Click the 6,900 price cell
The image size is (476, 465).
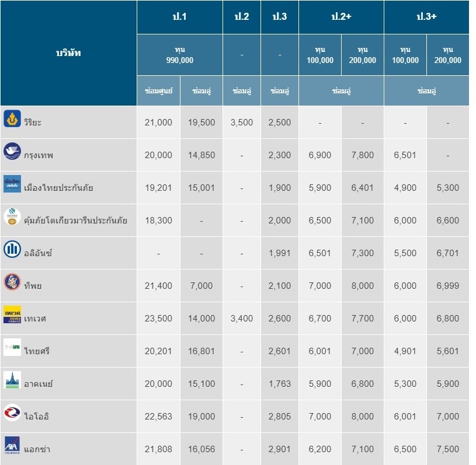tap(320, 155)
